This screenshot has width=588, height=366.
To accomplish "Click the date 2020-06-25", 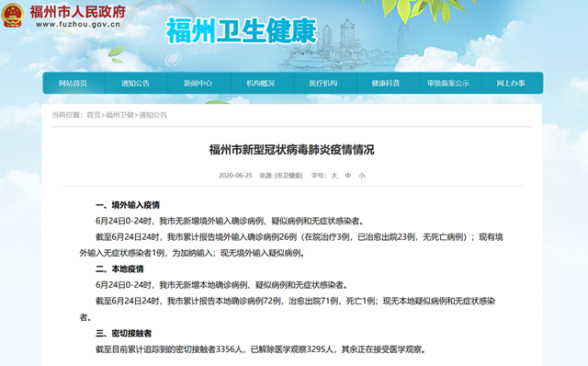I will tap(235, 176).
